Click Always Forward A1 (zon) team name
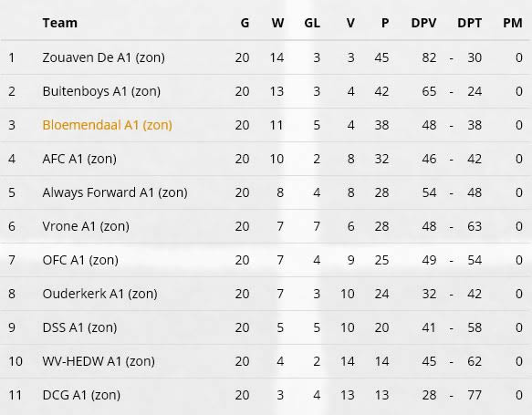The width and height of the screenshot is (532, 415). click(x=115, y=192)
